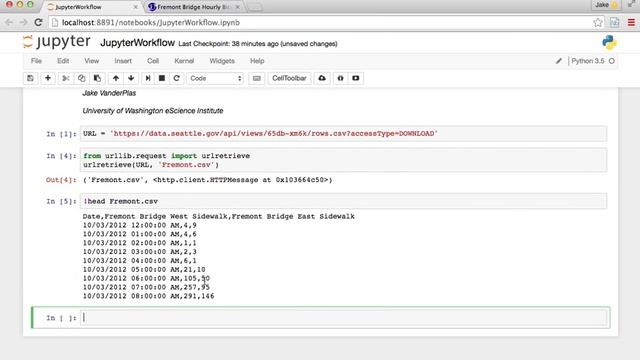The height and width of the screenshot is (360, 640).
Task: Click output row '10/03/2012 08:00:00 AM,291,146'
Action: coord(148,296)
